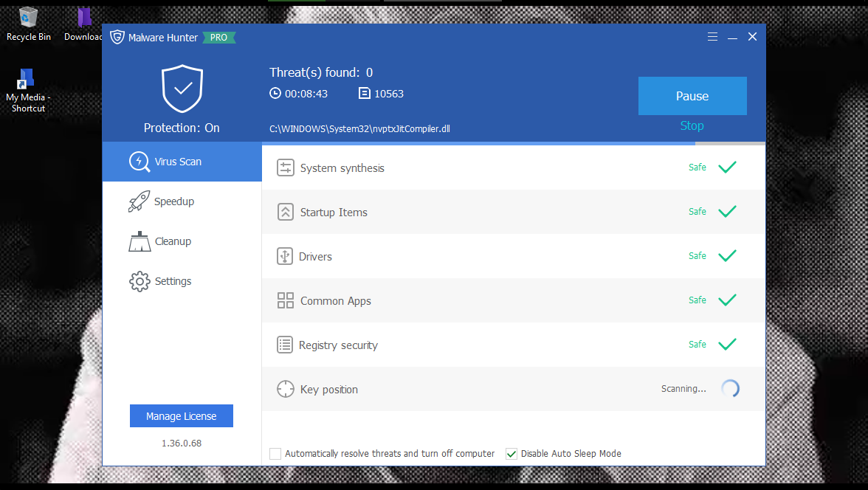Click the Safe status of Drivers
Viewport: 868px width, 490px height.
(697, 256)
